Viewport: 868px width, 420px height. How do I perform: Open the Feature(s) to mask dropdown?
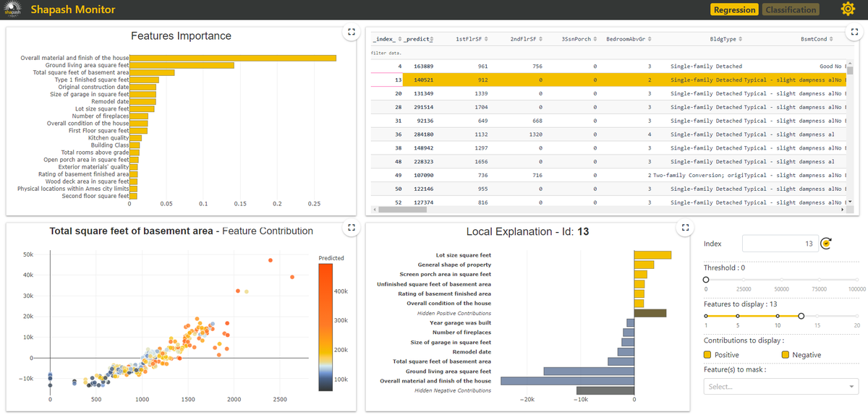click(x=781, y=386)
